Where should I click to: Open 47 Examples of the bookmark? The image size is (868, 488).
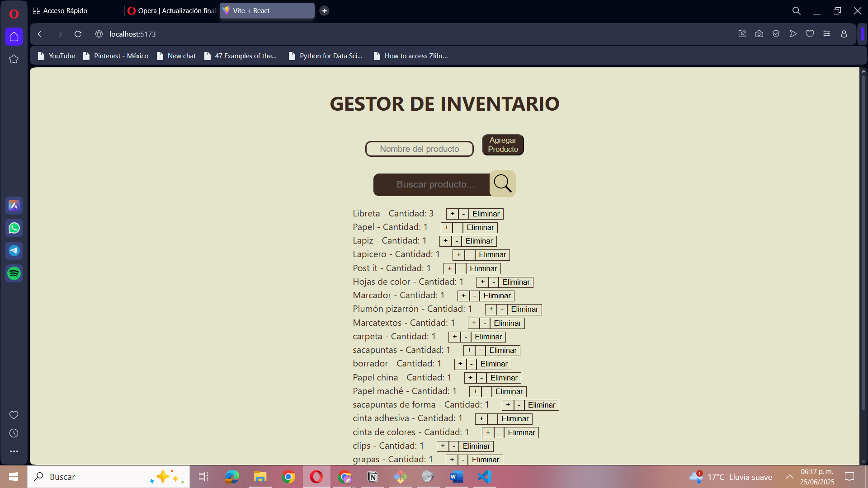pyautogui.click(x=240, y=56)
